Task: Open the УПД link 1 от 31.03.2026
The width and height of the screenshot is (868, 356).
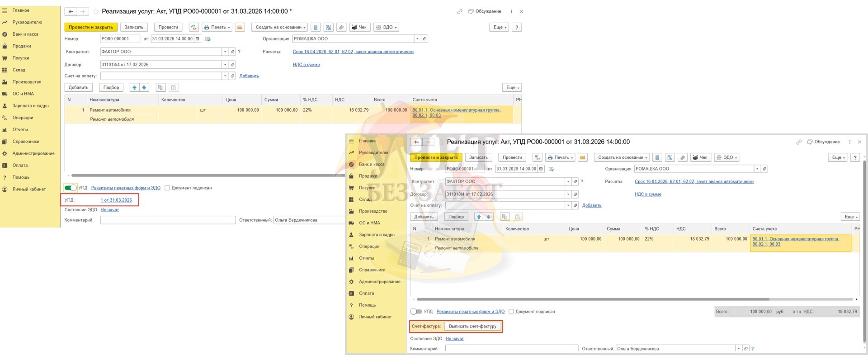Action: 116,200
